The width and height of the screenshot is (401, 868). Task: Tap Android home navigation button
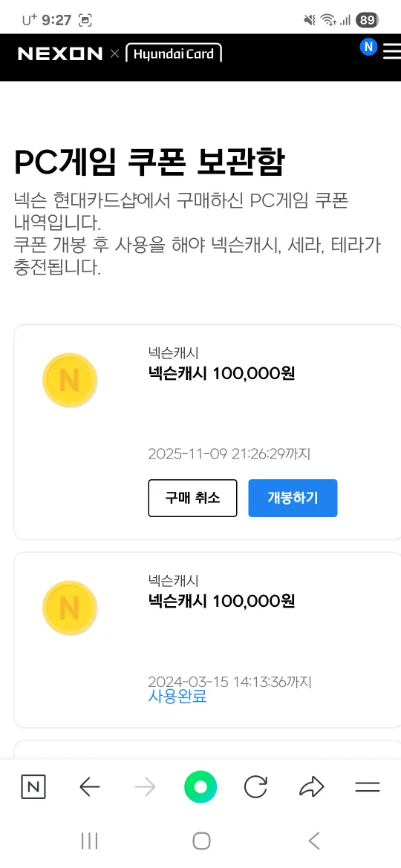(201, 841)
